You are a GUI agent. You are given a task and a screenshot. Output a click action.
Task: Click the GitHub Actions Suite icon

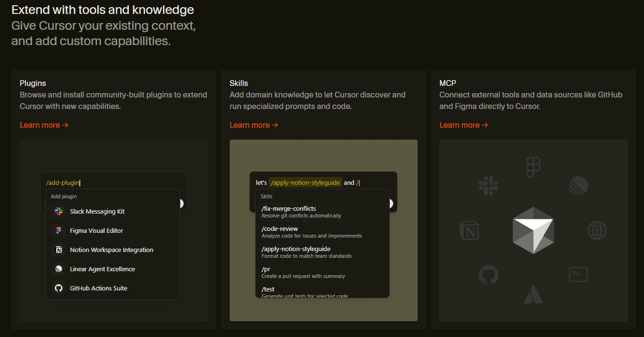(58, 288)
